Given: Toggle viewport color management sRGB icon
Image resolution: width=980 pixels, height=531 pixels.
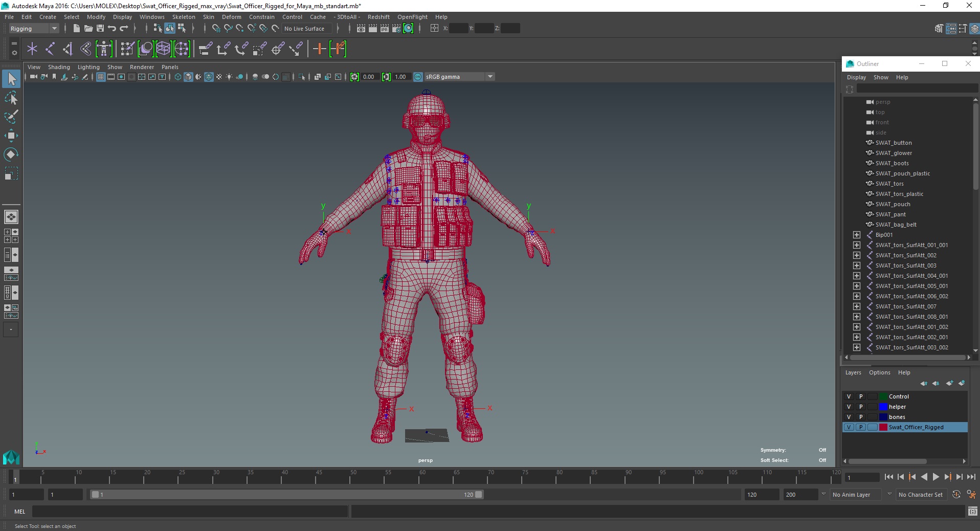Looking at the screenshot, I should pyautogui.click(x=418, y=77).
